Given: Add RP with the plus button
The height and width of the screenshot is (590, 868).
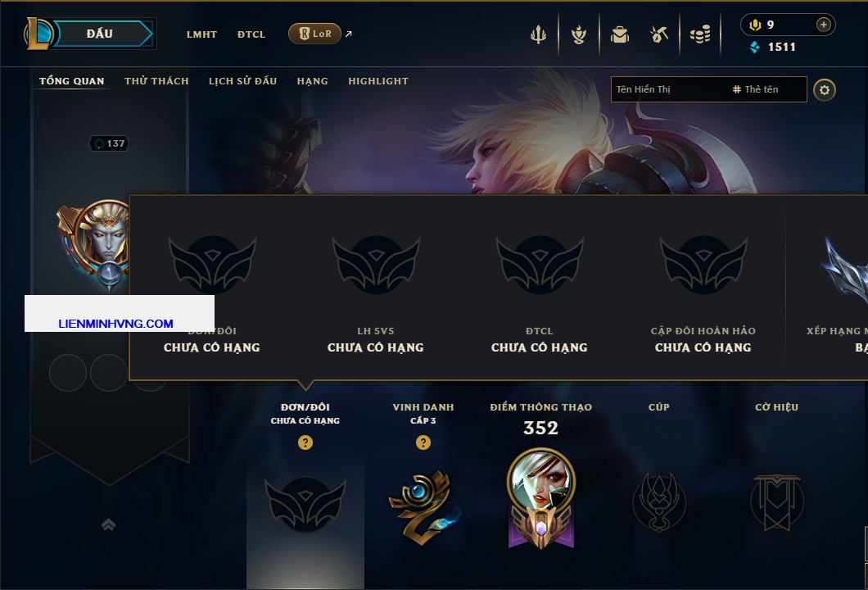Looking at the screenshot, I should click(824, 25).
